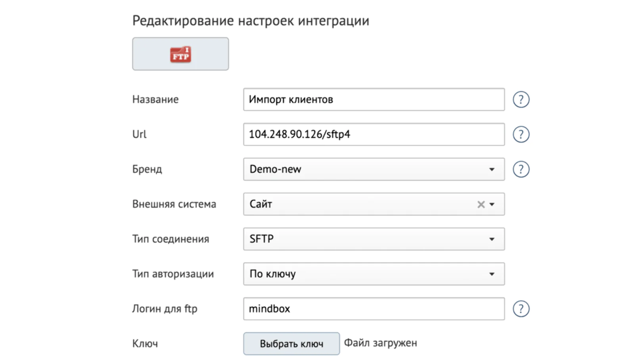This screenshot has height=364, width=634.
Task: Click into the Url field 104.248.90.126/sftp4
Action: [x=374, y=134]
